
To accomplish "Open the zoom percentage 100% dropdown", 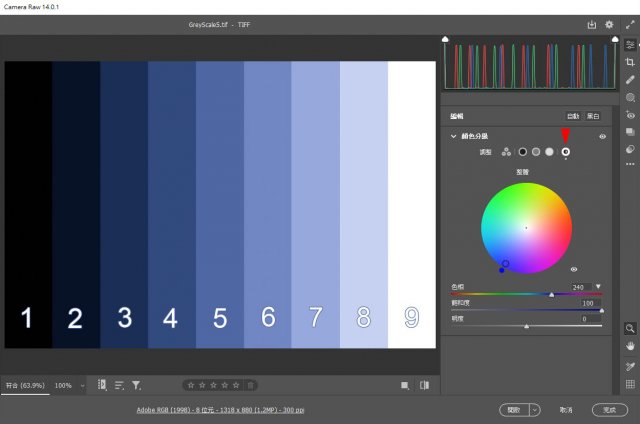I will coord(66,385).
